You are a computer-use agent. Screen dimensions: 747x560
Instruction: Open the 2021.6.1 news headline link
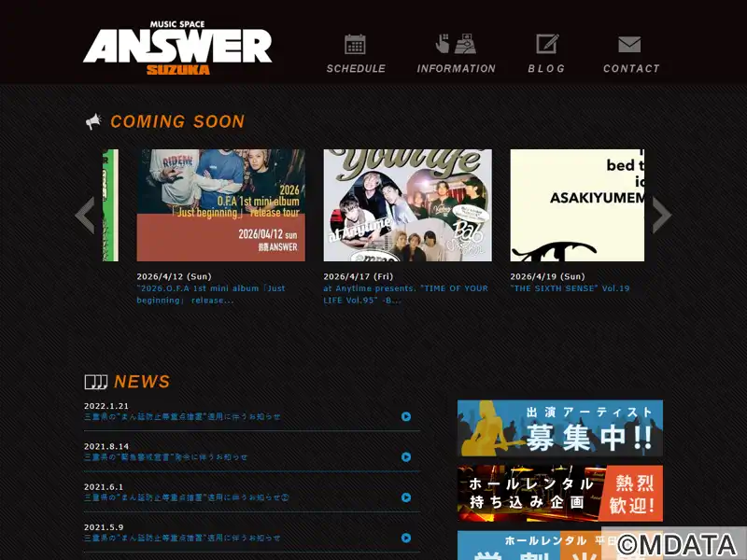click(x=186, y=497)
